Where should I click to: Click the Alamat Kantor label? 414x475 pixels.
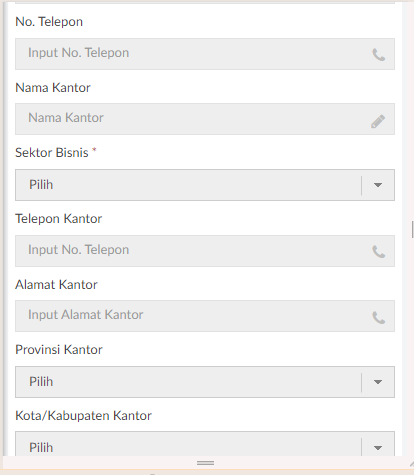click(x=56, y=285)
